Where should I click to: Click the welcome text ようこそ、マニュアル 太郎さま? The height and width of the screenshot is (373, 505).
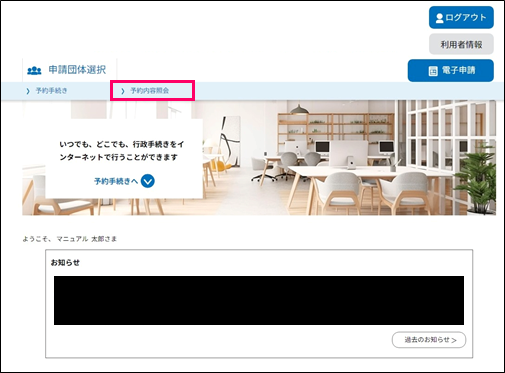pyautogui.click(x=70, y=239)
